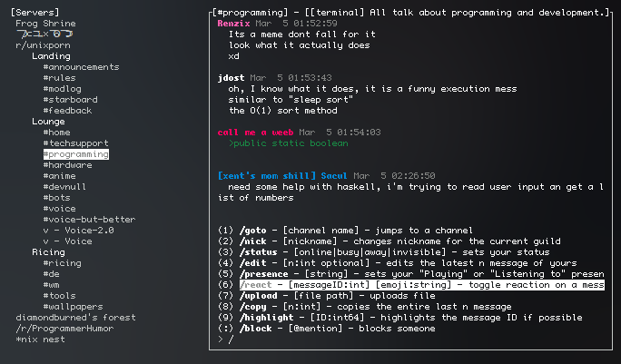
Task: Select the /status command entry
Action: 384,252
